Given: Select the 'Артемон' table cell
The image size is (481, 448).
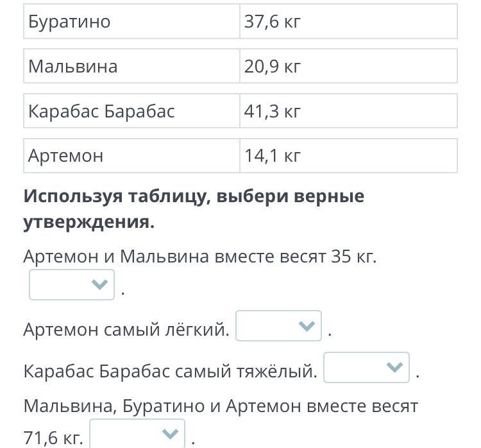Looking at the screenshot, I should [131, 155].
